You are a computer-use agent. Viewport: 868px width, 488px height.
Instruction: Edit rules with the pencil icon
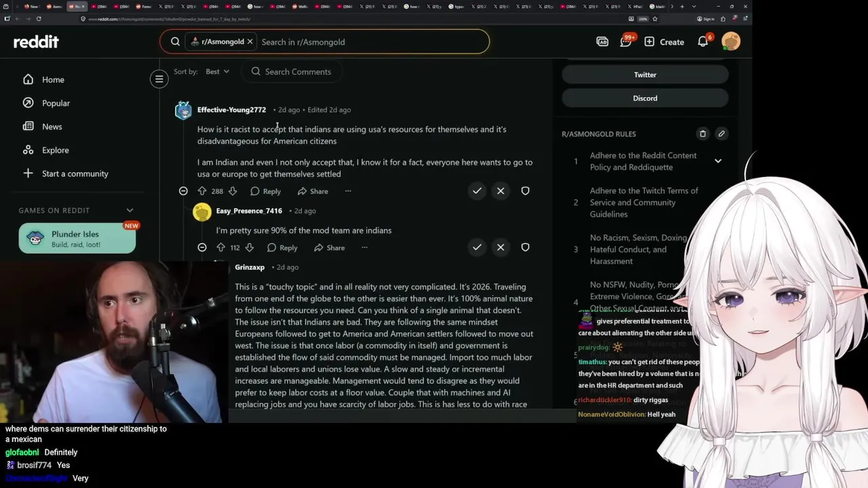tap(722, 134)
